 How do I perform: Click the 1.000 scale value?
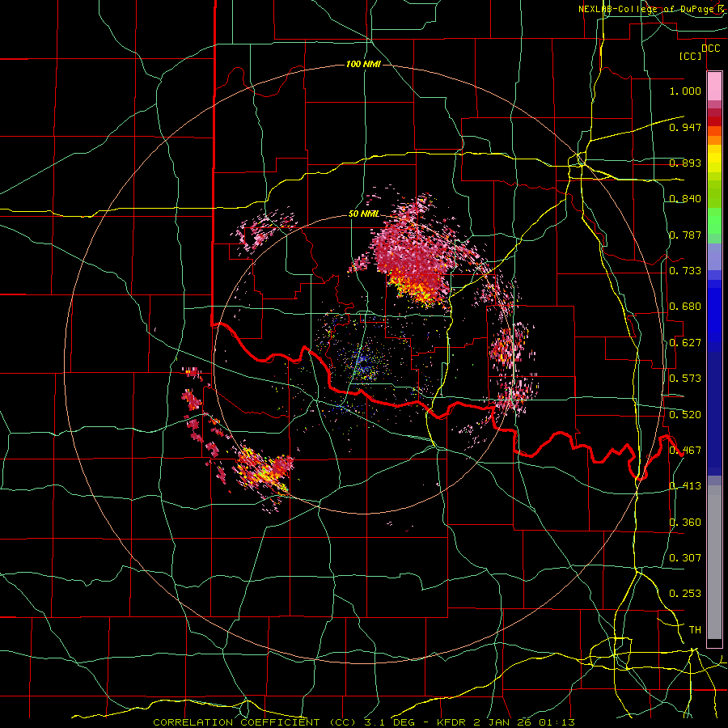pyautogui.click(x=685, y=91)
